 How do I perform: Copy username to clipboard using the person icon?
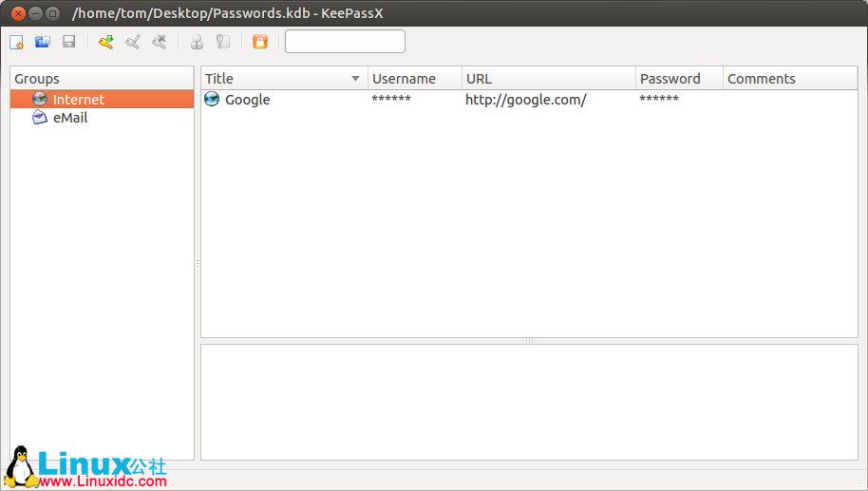(x=198, y=42)
